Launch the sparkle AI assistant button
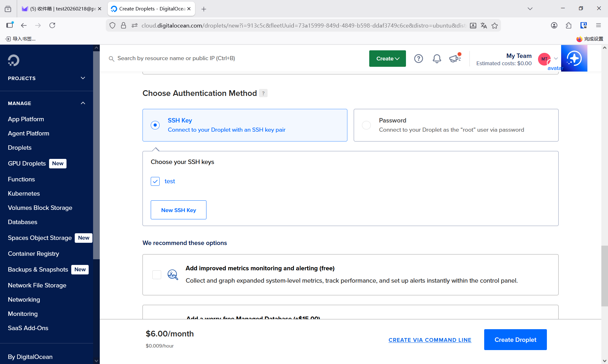 click(574, 58)
